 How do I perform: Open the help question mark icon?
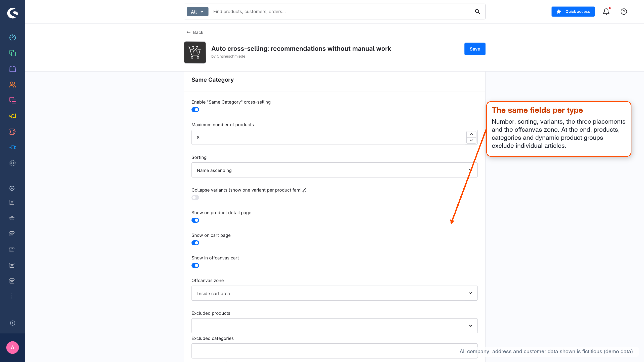624,12
